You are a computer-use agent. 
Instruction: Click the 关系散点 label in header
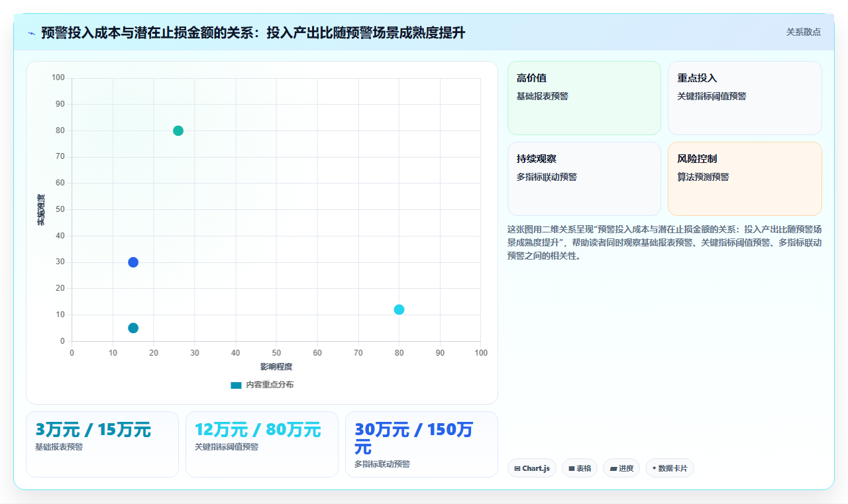(x=803, y=32)
